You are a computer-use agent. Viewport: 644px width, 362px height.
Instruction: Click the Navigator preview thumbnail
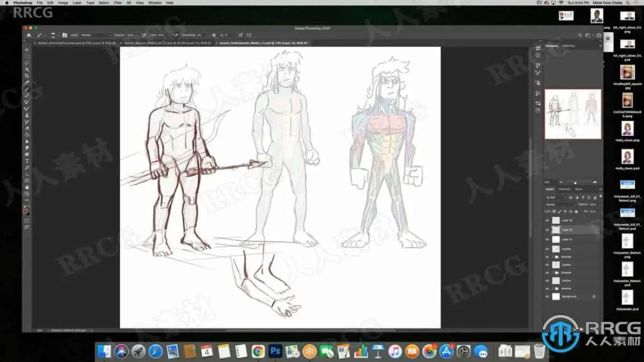(573, 114)
